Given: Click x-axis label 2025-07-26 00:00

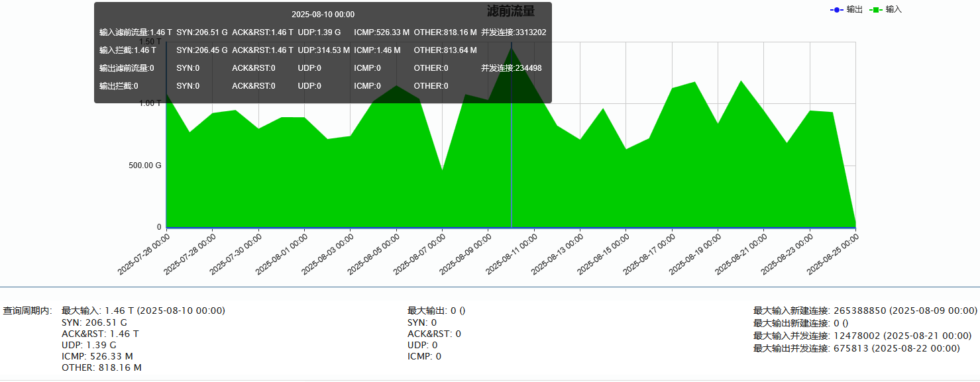Looking at the screenshot, I should 144,253.
